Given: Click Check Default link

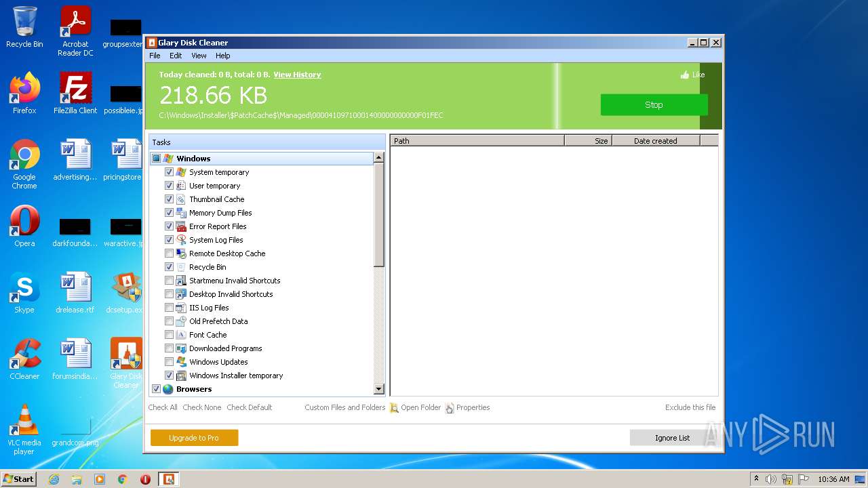Looking at the screenshot, I should click(250, 407).
